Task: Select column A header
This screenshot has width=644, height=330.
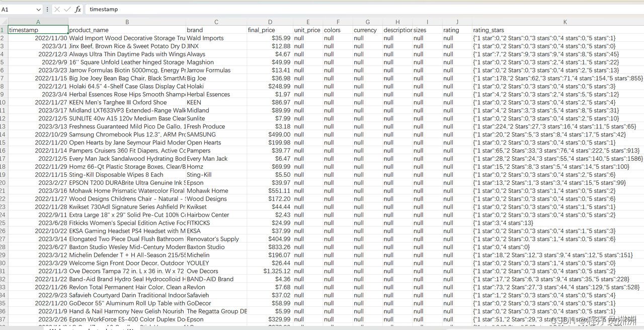Action: [x=38, y=22]
